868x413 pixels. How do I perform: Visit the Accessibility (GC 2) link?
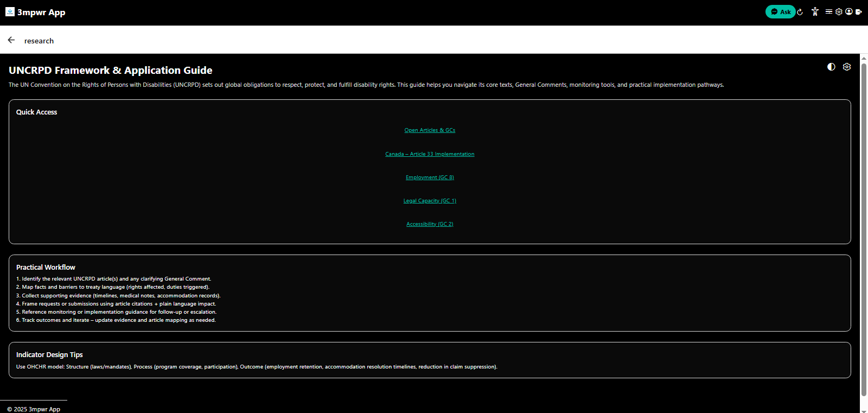[430, 224]
